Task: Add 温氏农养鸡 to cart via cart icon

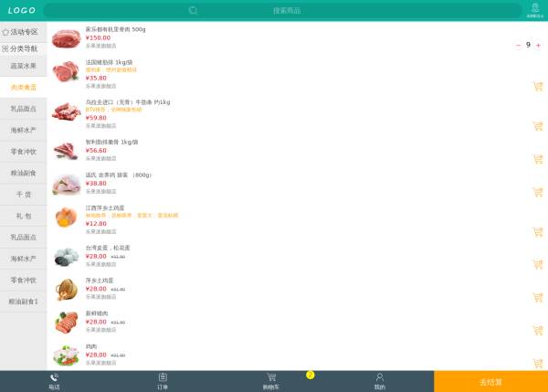Action: (x=537, y=193)
